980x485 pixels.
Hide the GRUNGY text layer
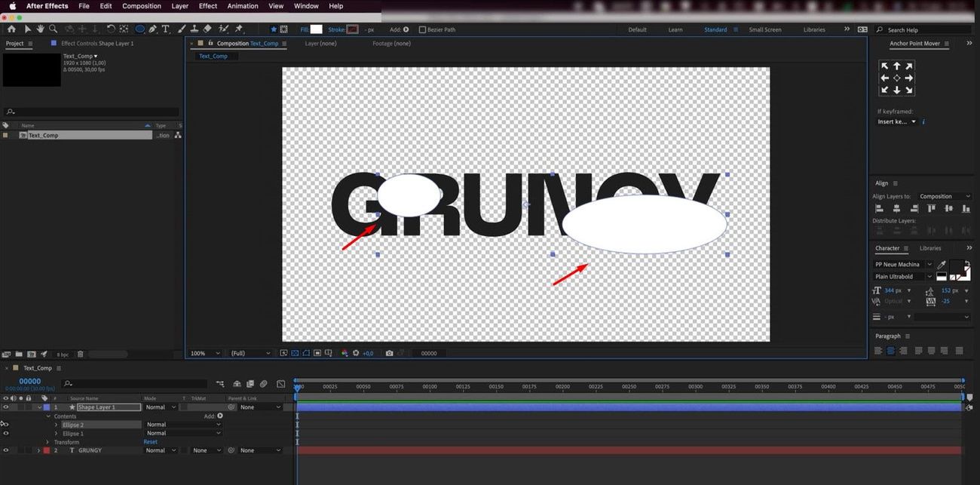pyautogui.click(x=6, y=450)
